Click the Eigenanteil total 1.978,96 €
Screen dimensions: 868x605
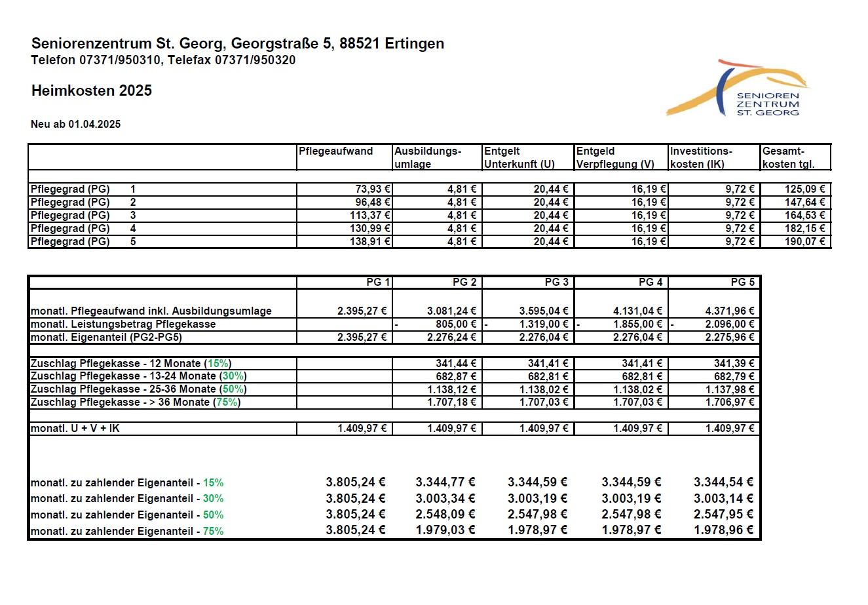point(724,530)
